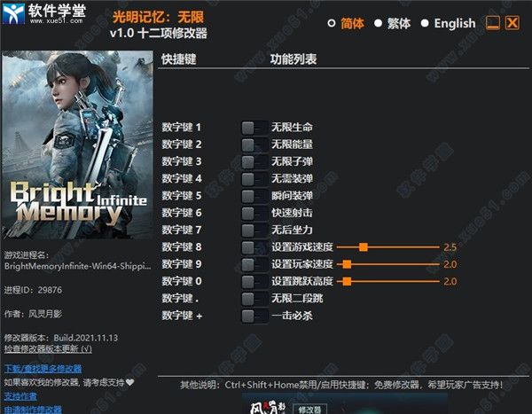Open 下载/查找更多修改器 link
Viewport: 532px width, 414px height.
click(43, 369)
